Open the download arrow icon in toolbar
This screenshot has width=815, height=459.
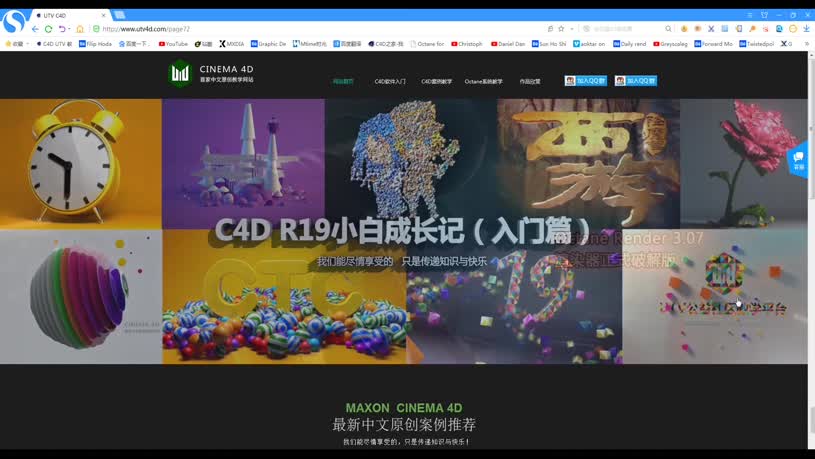coord(806,29)
